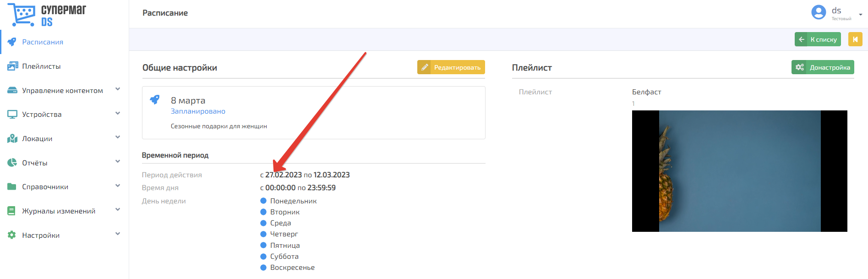
Task: Click the Расписание page heading
Action: (x=165, y=13)
